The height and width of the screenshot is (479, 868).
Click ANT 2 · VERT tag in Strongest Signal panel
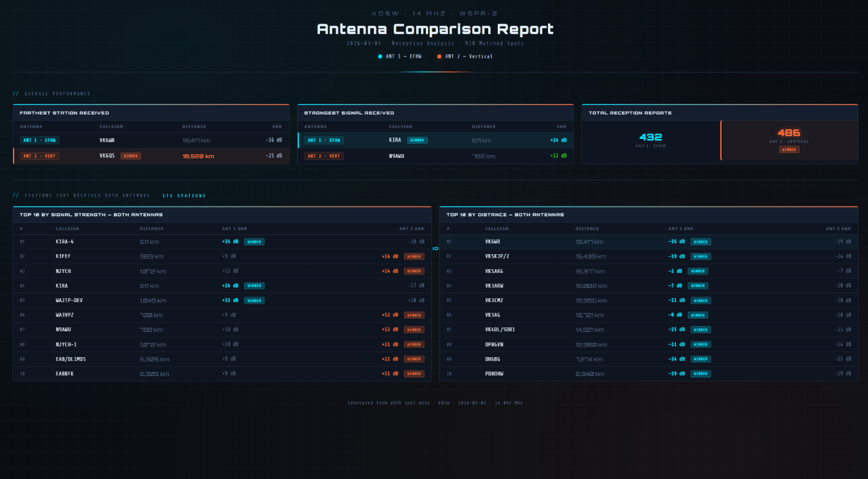[x=323, y=156]
